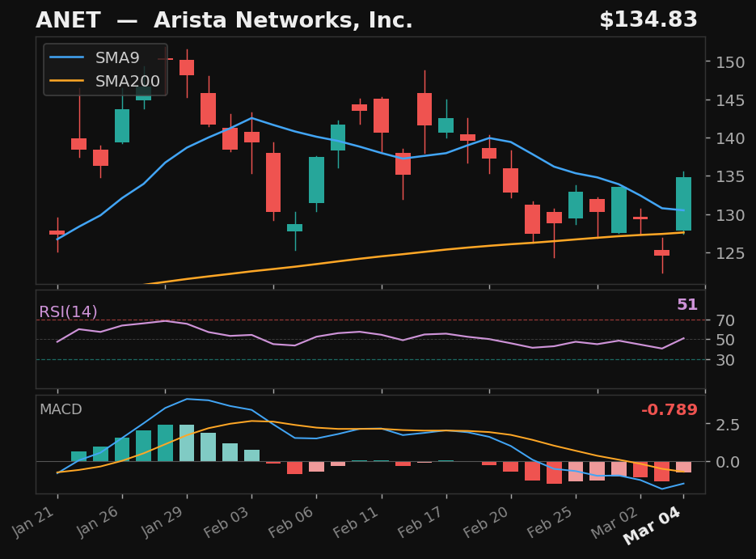Image resolution: width=756 pixels, height=559 pixels.
Task: Click the tall green candle on Mar 04
Action: 683,202
